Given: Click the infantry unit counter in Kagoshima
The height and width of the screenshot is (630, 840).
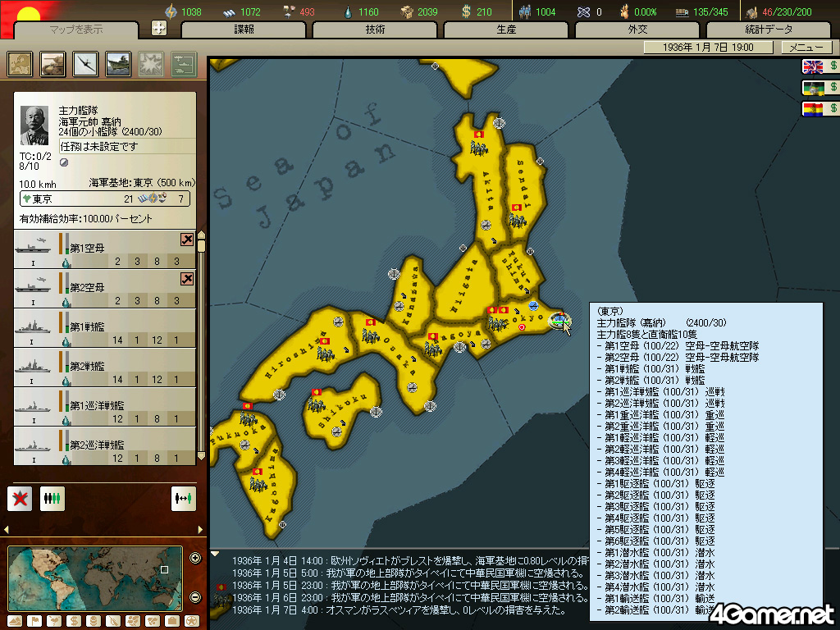Looking at the screenshot, I should pos(258,481).
